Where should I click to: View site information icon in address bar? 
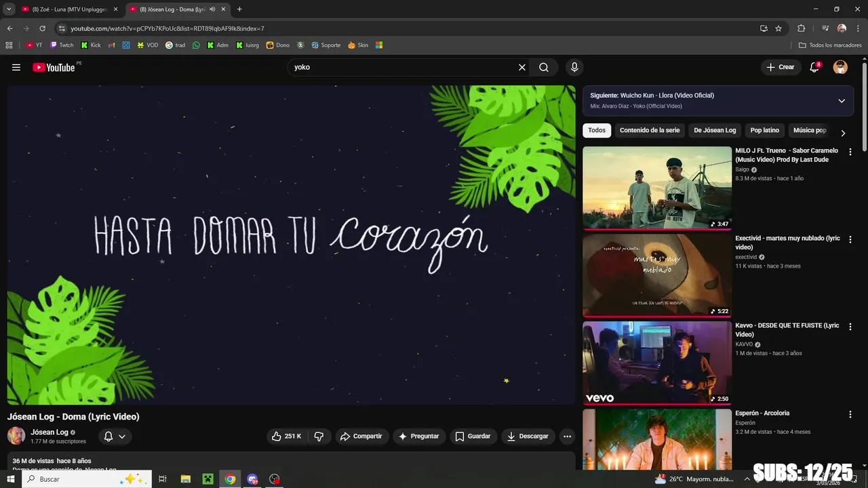[x=62, y=28]
